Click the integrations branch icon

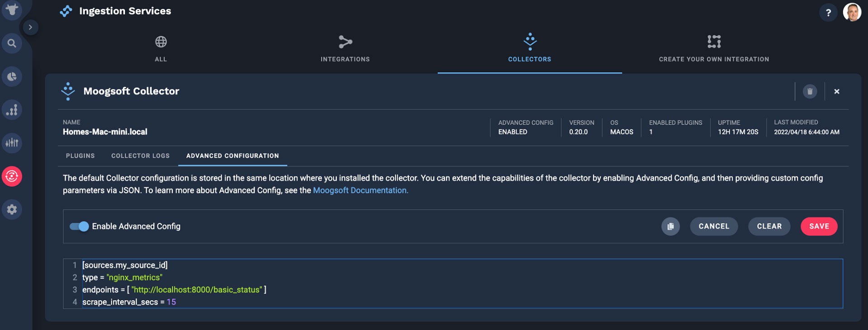point(345,42)
